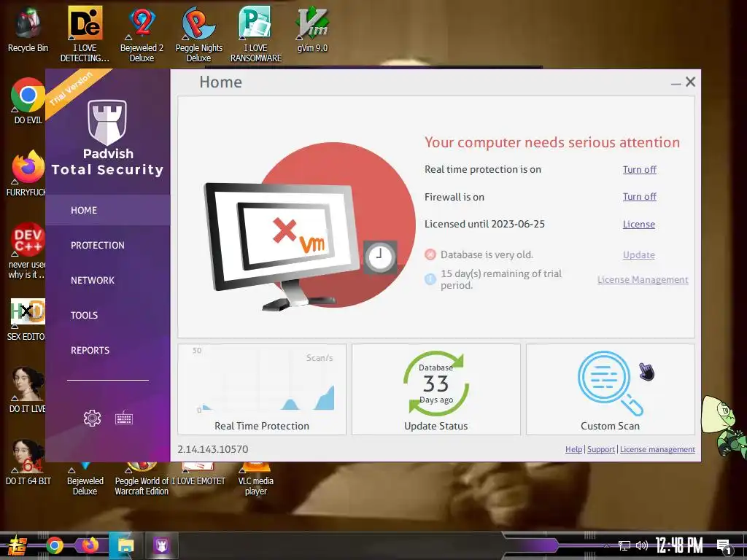
Task: Open the virtual keyboard icon in sidebar
Action: pos(124,418)
